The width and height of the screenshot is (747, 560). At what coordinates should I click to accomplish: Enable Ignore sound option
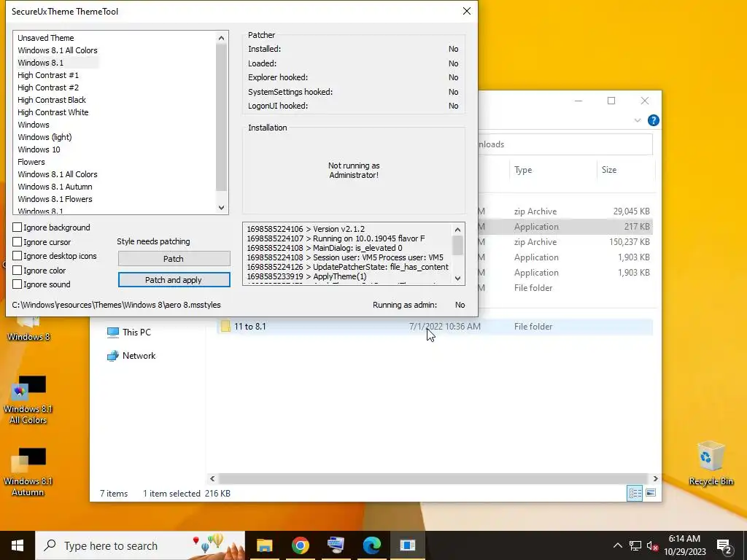click(x=18, y=284)
